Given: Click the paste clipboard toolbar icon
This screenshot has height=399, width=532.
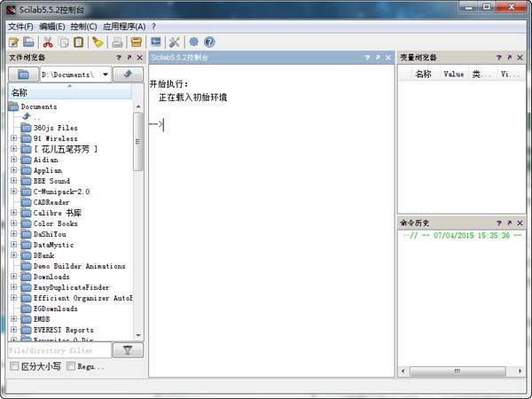Looking at the screenshot, I should click(x=79, y=42).
